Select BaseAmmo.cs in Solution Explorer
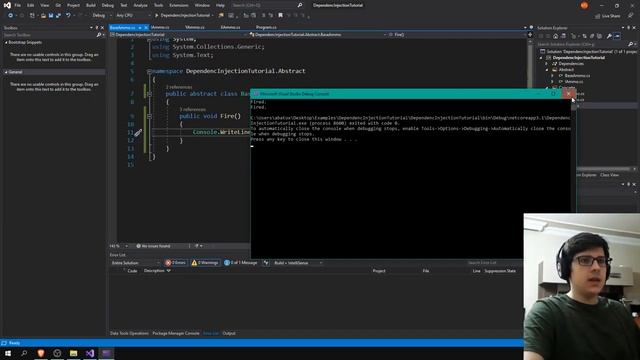This screenshot has height=360, width=640. coord(577,76)
